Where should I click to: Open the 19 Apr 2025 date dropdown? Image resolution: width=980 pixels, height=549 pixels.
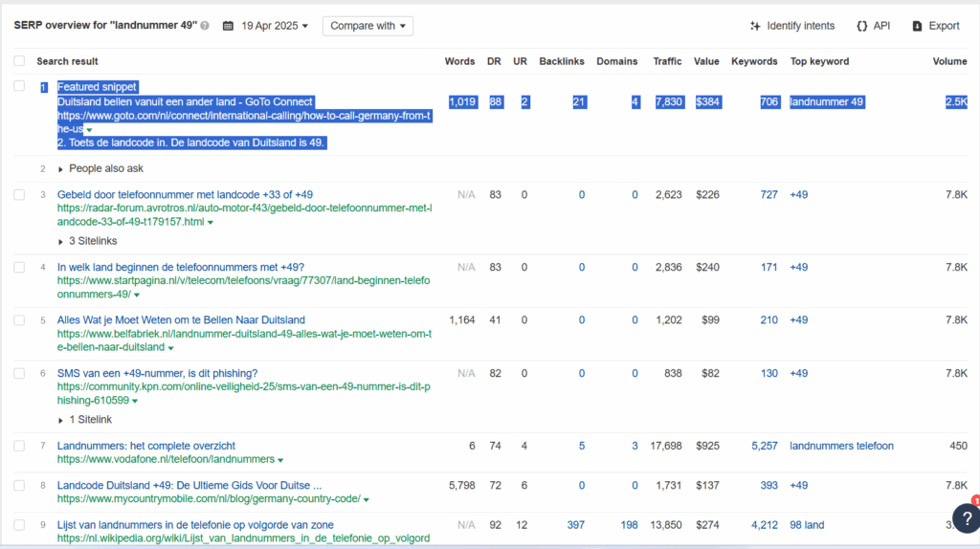(275, 26)
